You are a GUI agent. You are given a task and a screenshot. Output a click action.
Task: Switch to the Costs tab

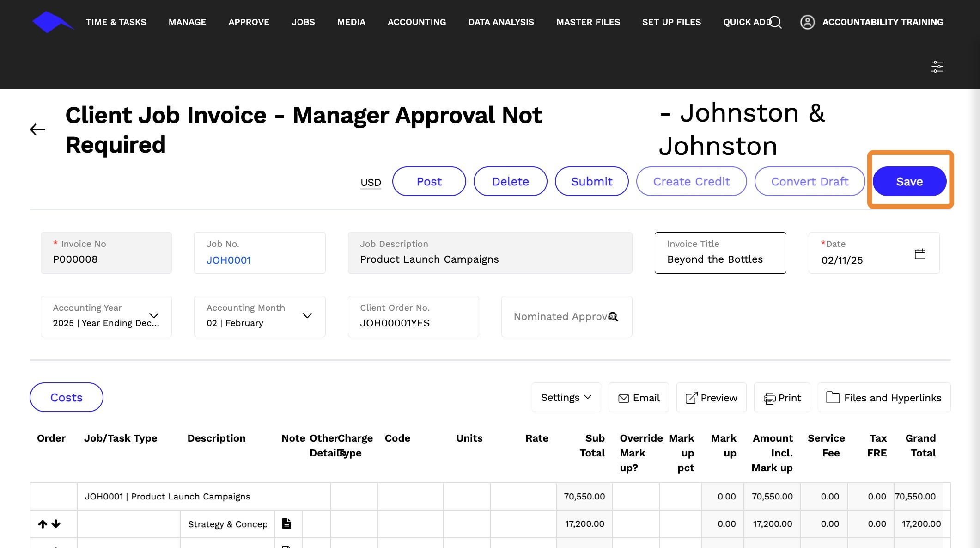pyautogui.click(x=66, y=398)
